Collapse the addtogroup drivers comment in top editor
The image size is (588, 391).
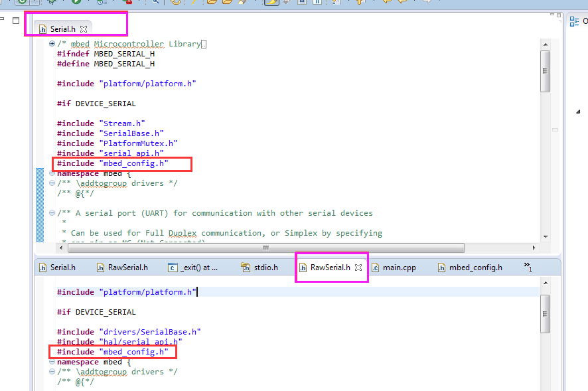52,183
